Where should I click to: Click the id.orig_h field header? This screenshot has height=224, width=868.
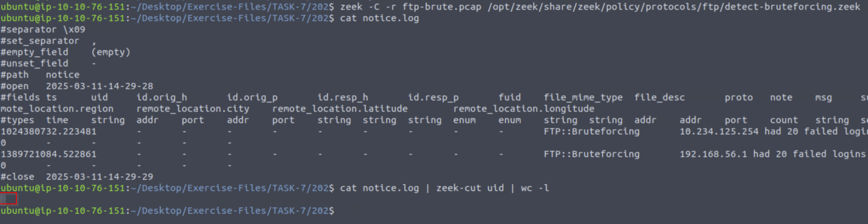pos(162,97)
